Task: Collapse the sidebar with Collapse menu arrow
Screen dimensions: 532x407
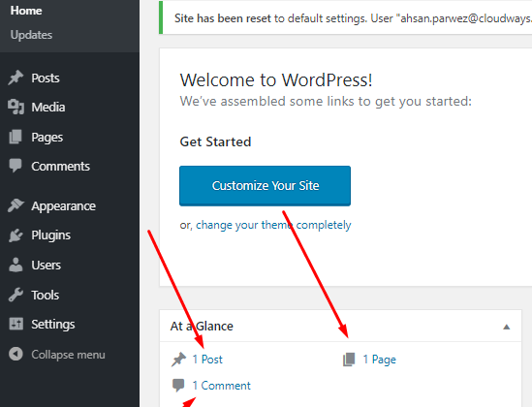Action: (x=16, y=354)
